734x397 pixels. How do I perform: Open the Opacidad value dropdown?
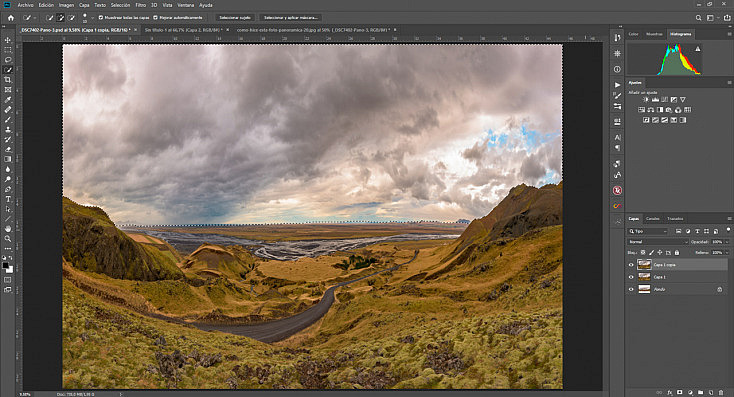pyautogui.click(x=727, y=242)
